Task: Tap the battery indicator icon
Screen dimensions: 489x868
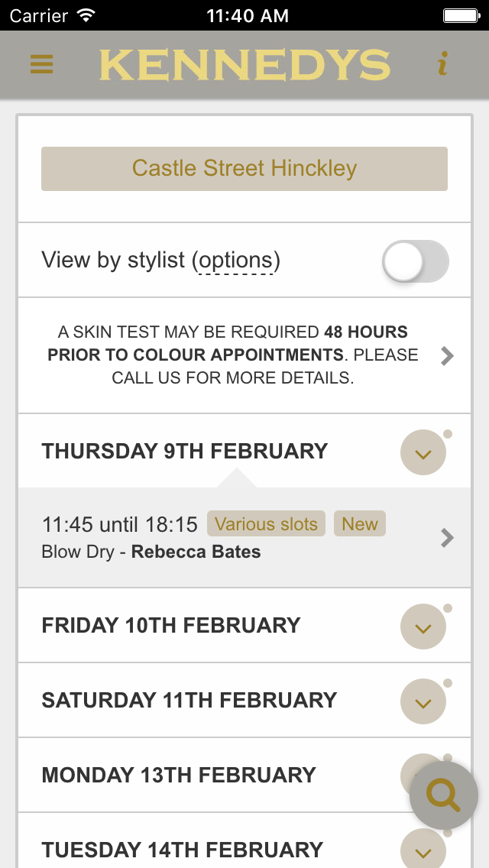Action: coord(461,15)
